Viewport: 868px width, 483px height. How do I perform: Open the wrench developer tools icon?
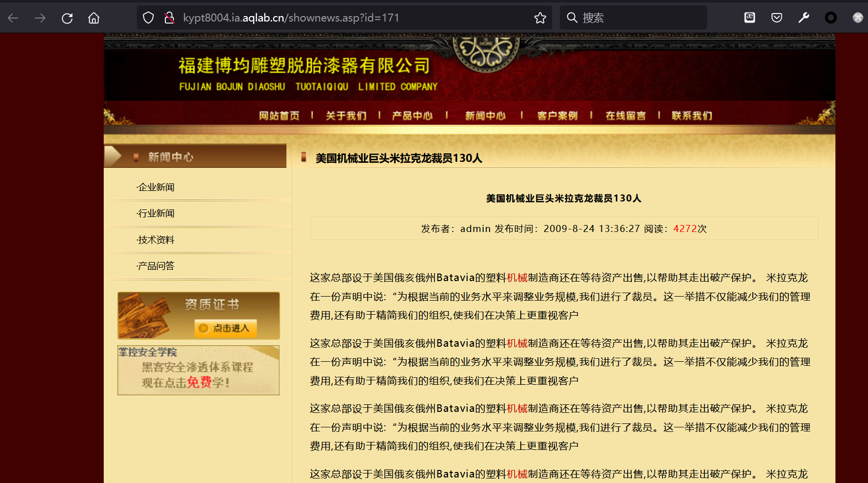click(804, 18)
